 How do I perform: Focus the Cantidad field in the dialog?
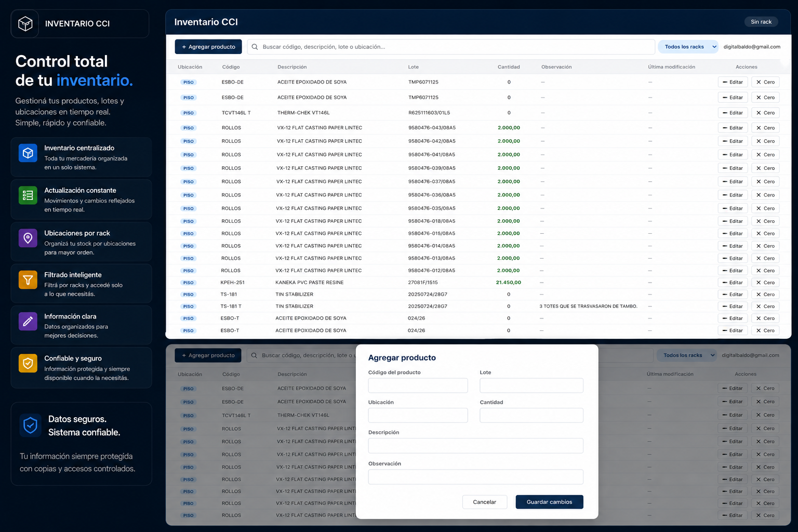tap(531, 415)
